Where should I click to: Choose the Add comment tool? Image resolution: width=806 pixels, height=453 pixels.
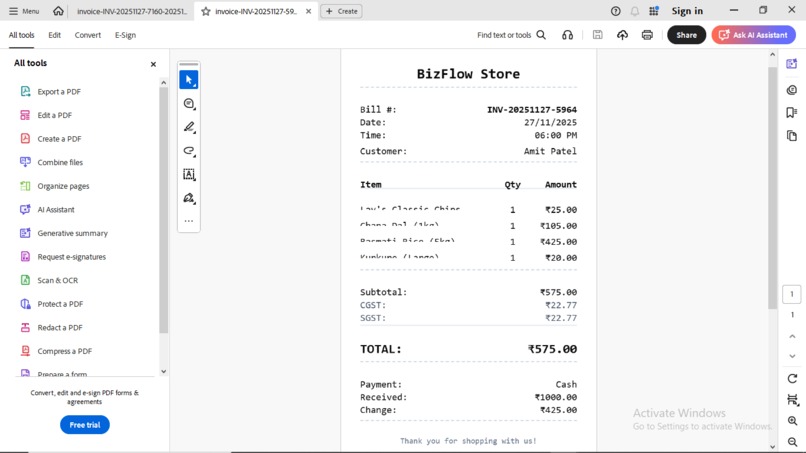(x=189, y=103)
